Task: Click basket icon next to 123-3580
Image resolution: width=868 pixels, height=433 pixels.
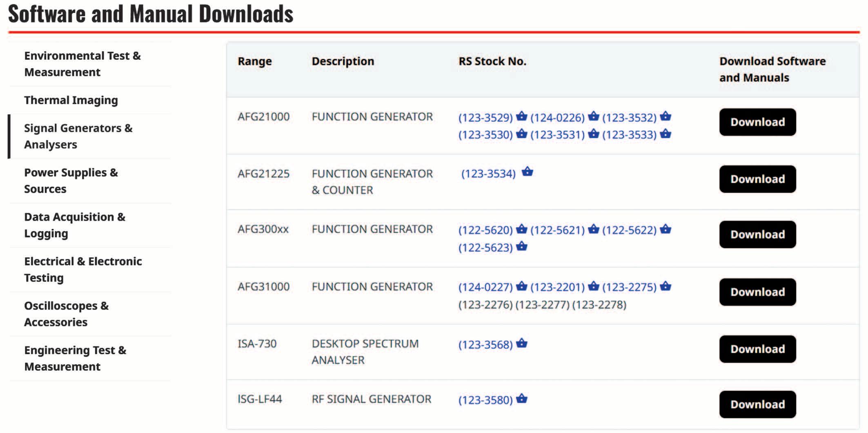Action: [521, 398]
